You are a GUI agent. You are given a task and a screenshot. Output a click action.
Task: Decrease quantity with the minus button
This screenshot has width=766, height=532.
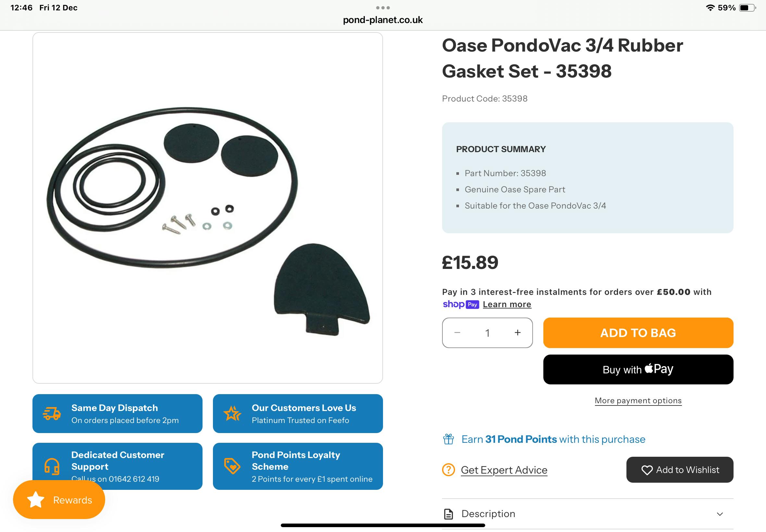coord(457,333)
